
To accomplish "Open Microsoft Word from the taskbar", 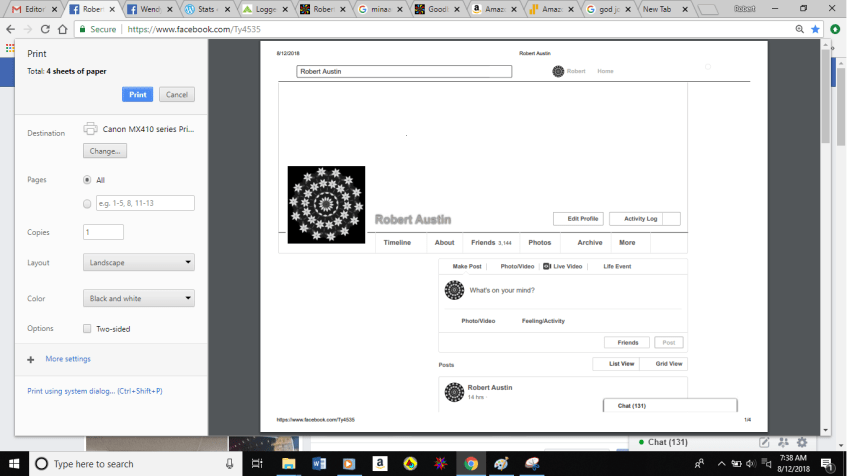I will point(319,463).
